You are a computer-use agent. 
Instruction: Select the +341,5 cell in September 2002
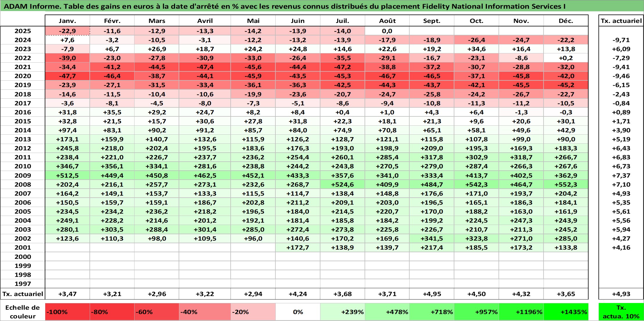coord(432,239)
